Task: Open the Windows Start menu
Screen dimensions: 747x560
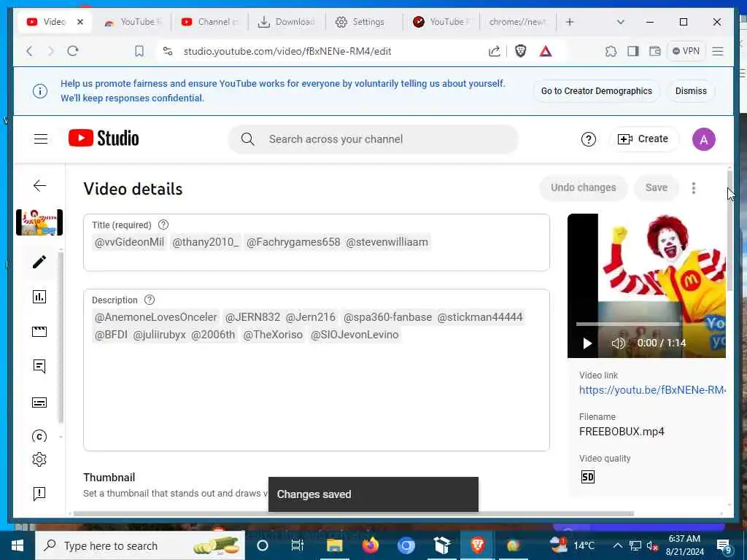Action: [x=18, y=545]
